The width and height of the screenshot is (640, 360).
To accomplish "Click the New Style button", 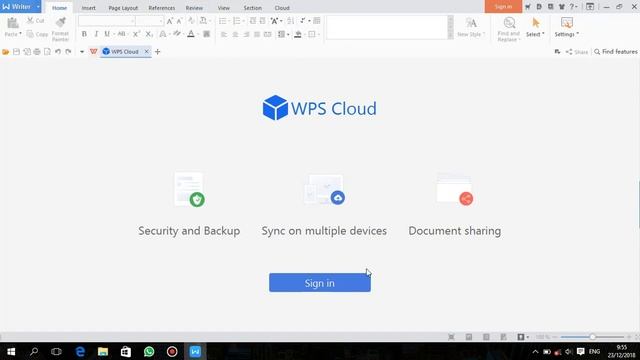I will (471, 27).
